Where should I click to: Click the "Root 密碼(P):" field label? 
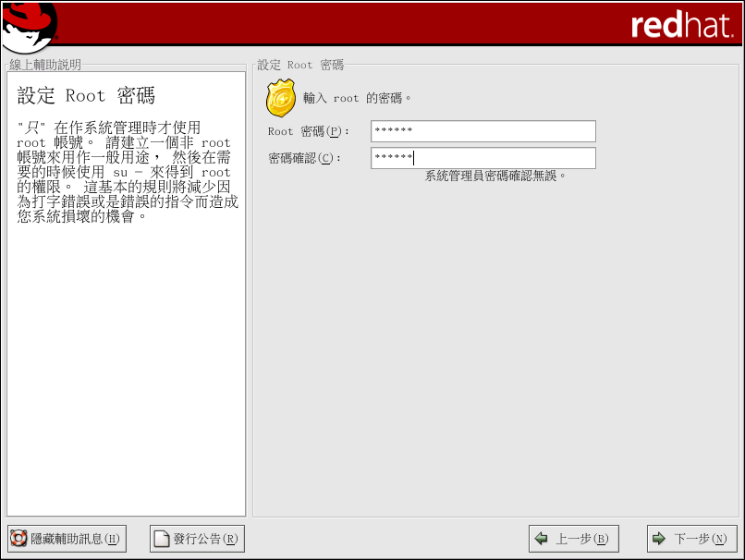tap(309, 131)
